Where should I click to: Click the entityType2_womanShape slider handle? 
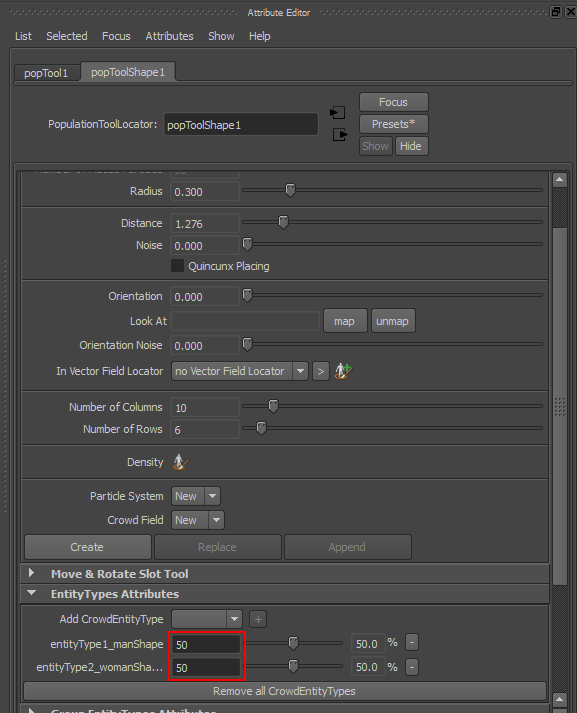pos(293,666)
